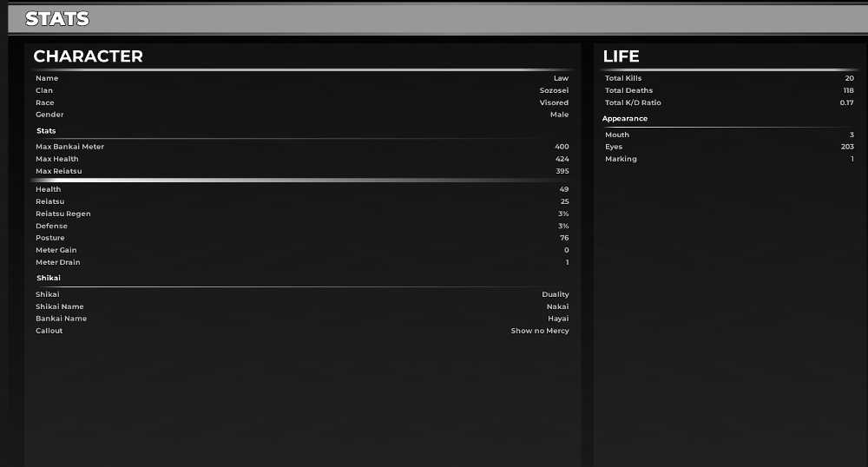Click the K/D Ratio value 0.17
Screen dimensions: 868x467
pyautogui.click(x=847, y=102)
